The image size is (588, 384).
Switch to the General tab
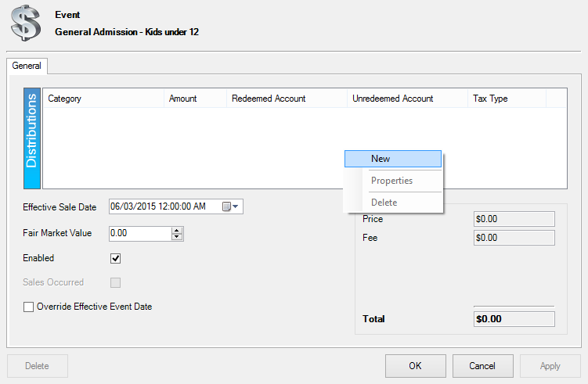point(27,66)
